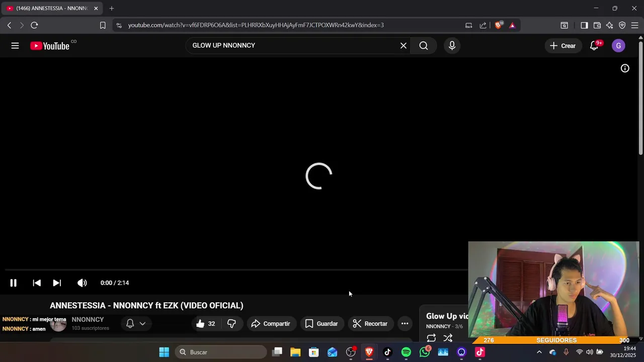This screenshot has height=362, width=644.
Task: Open WhatsApp from the taskbar
Action: point(425,352)
